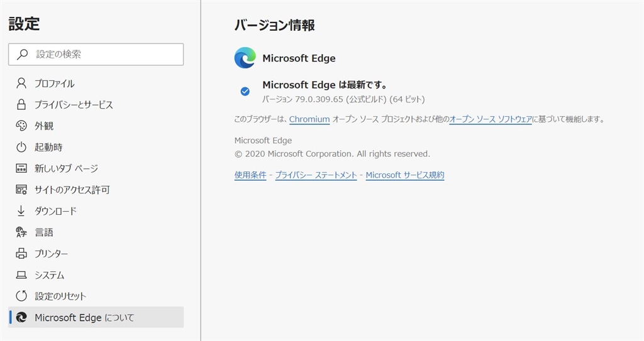This screenshot has height=341, width=644.
Task: Click the laptop icon for System (システム)
Action: tap(21, 275)
